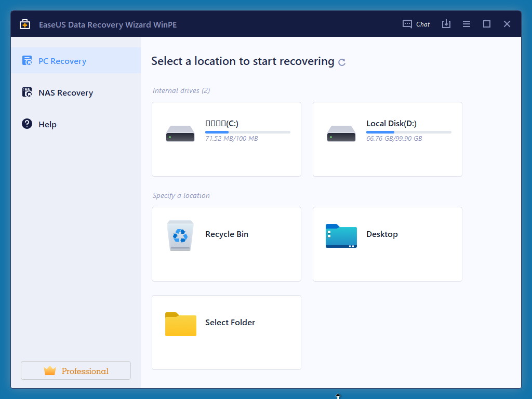Click the yellow Select Folder icon
532x399 pixels.
click(180, 324)
